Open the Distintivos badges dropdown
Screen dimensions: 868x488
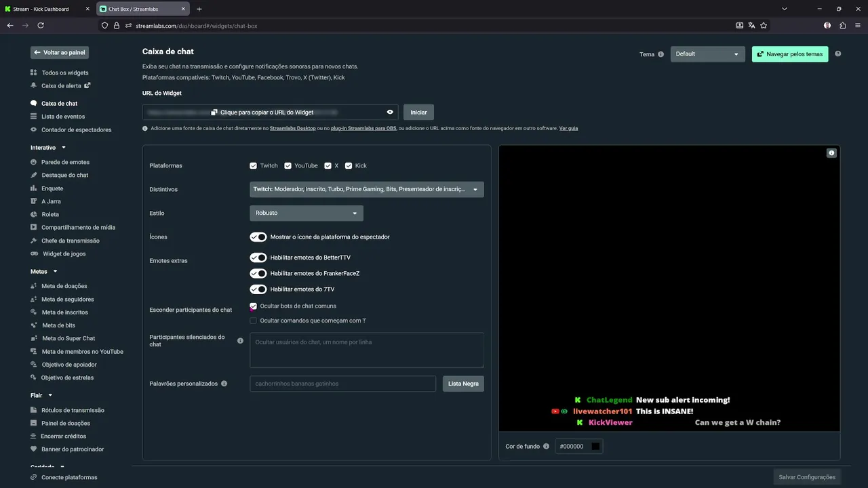[367, 189]
